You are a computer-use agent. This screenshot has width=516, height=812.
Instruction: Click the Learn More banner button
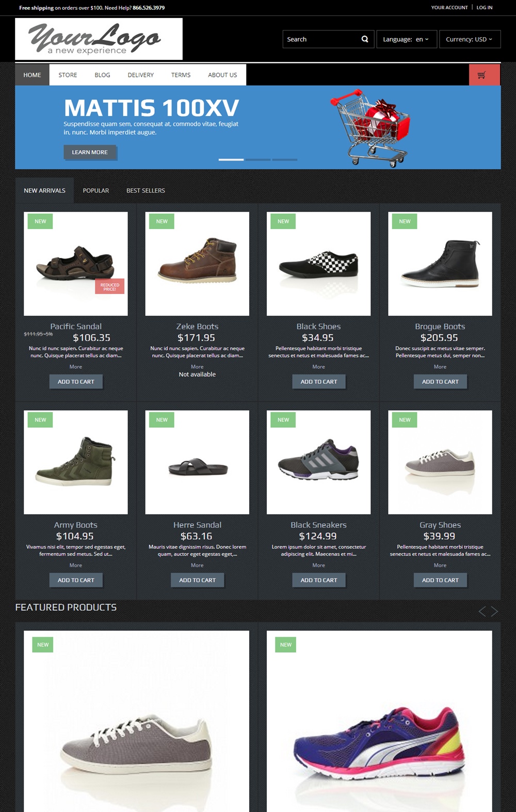tap(90, 152)
